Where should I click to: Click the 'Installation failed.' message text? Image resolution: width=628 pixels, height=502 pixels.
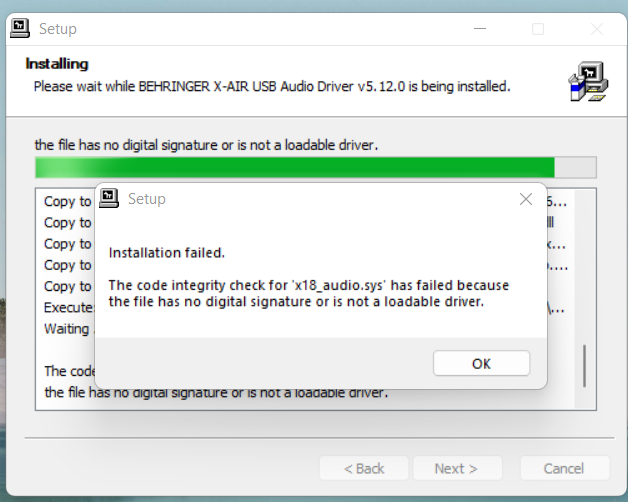pyautogui.click(x=167, y=253)
